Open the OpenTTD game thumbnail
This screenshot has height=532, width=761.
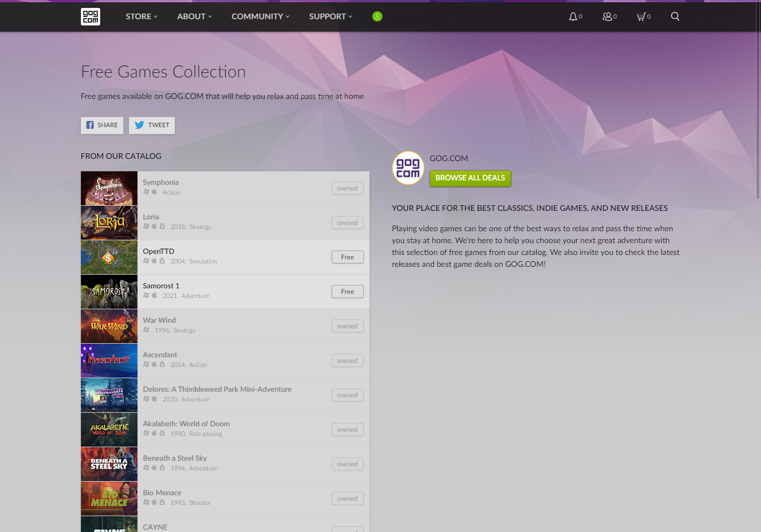(109, 257)
